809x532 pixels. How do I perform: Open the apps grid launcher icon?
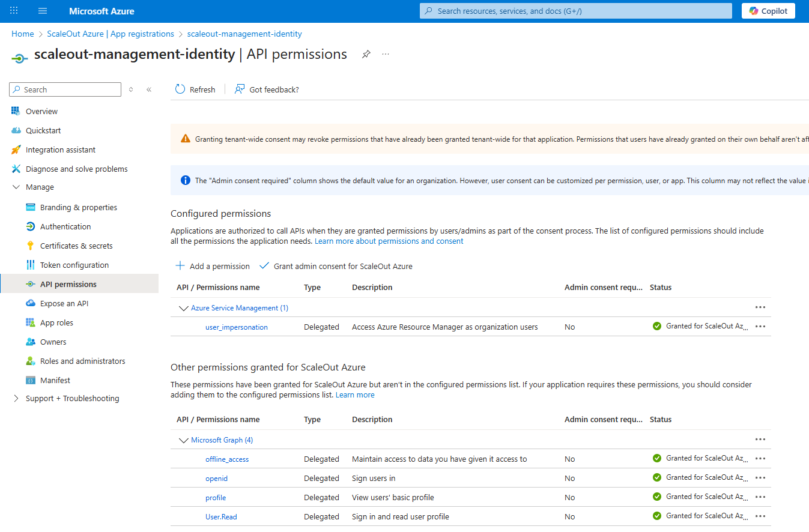(x=14, y=11)
